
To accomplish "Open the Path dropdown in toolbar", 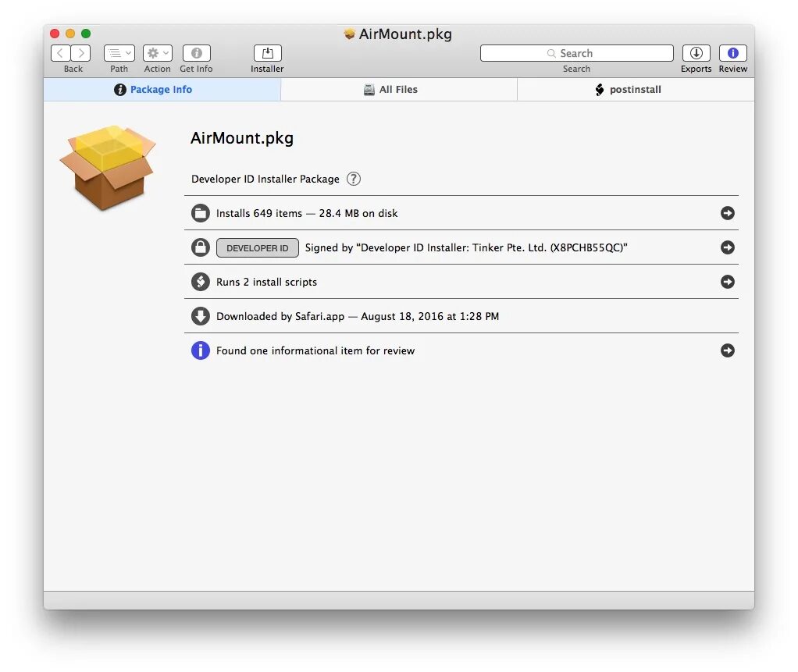I will click(119, 53).
